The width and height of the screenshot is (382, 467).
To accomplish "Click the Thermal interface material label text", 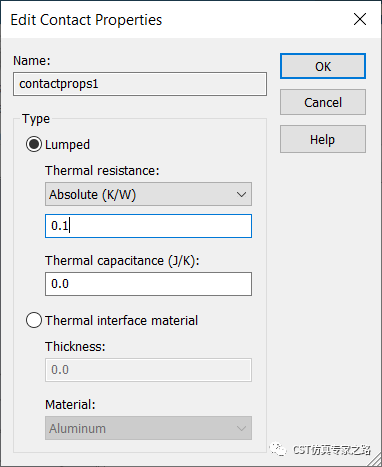I will (x=122, y=321).
